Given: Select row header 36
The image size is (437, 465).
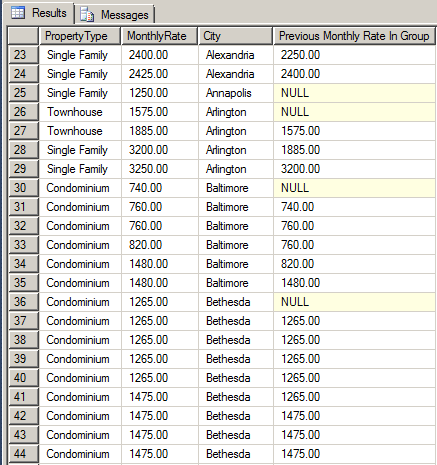Looking at the screenshot, I should point(23,302).
